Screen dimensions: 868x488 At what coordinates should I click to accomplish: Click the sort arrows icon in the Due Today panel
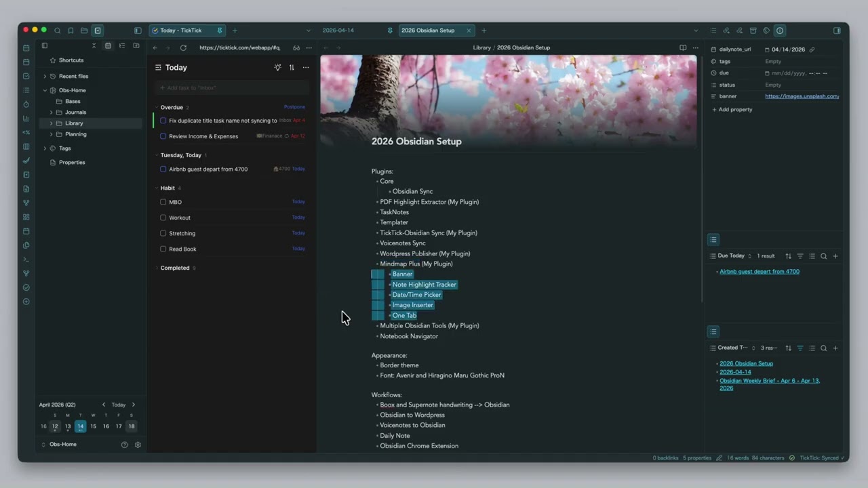point(788,256)
